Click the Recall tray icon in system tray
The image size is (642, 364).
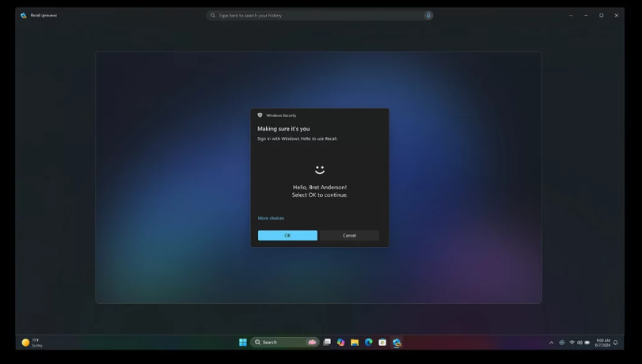coord(562,343)
